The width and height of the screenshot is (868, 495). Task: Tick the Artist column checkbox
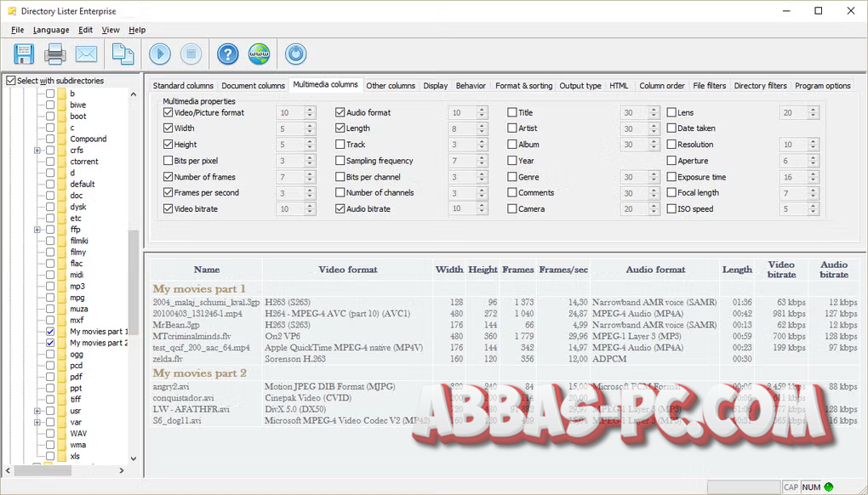tap(512, 128)
